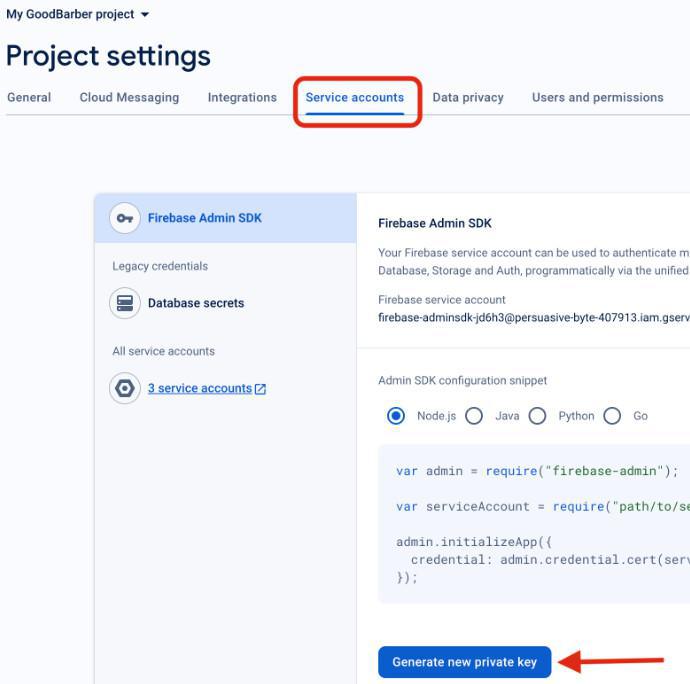Choose the Python radio option
690x684 pixels.
point(538,416)
